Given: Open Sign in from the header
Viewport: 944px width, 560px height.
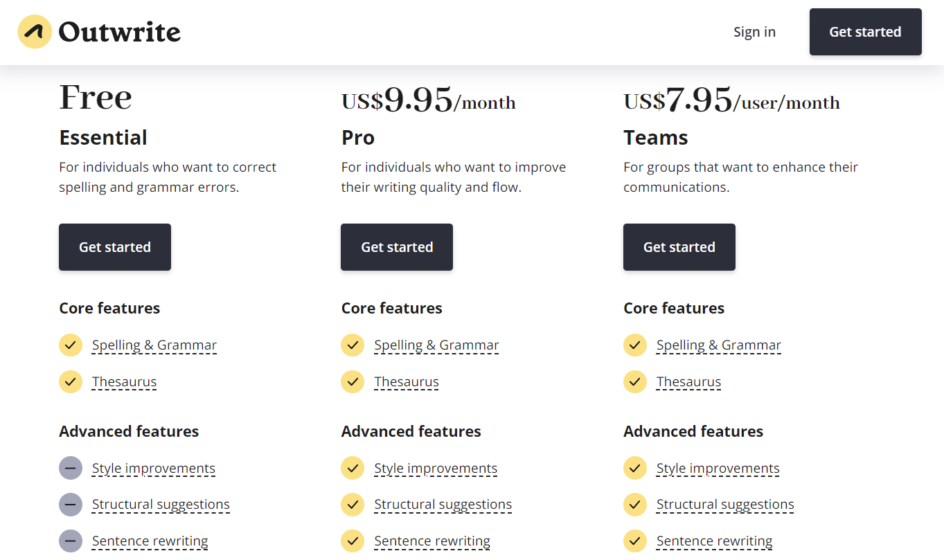Looking at the screenshot, I should pyautogui.click(x=754, y=32).
